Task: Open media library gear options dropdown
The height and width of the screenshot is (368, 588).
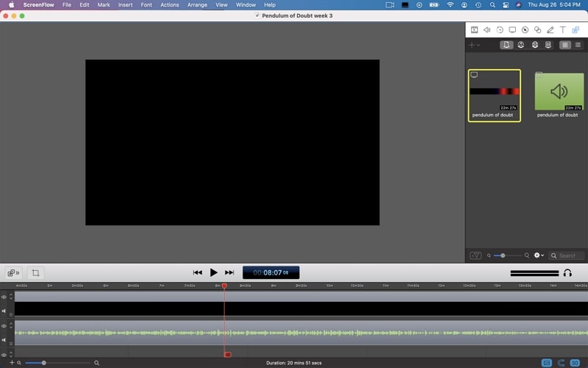Action: 539,255
